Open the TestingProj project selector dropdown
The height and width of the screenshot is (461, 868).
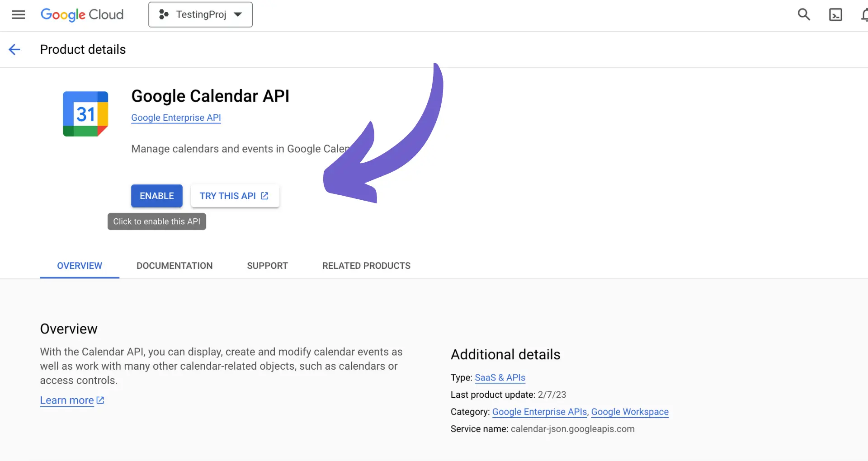point(200,14)
